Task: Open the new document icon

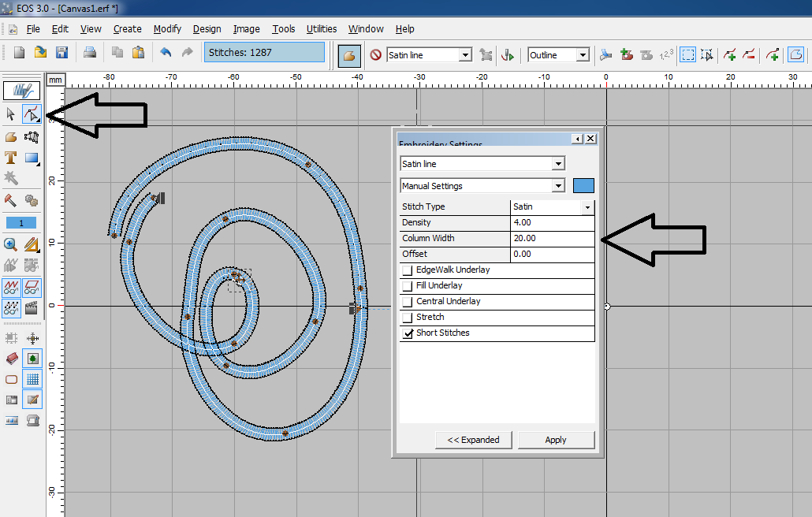Action: (19, 53)
